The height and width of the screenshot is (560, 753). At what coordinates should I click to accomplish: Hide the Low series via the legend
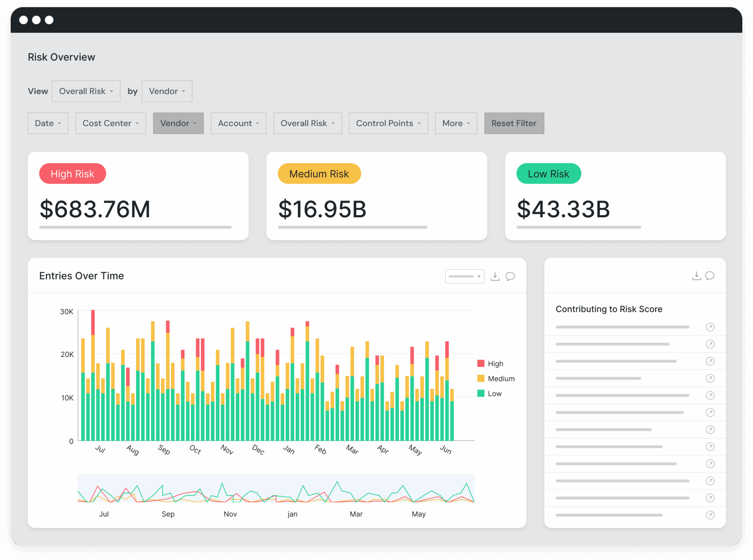coord(494,393)
